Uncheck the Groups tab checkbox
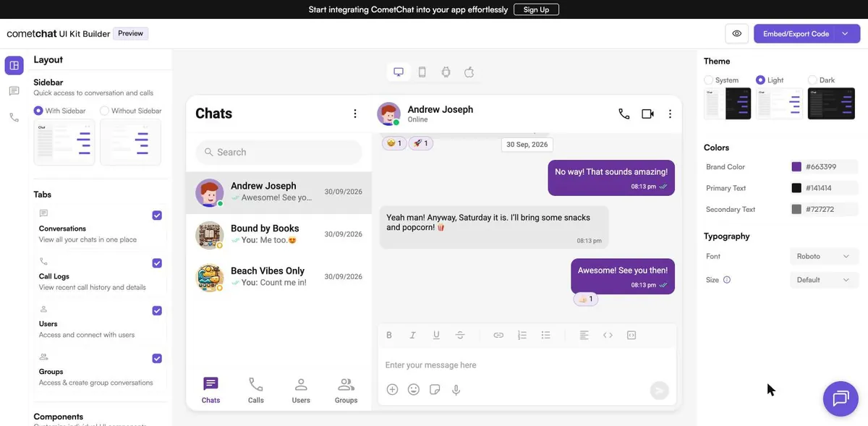This screenshot has height=426, width=868. click(157, 359)
